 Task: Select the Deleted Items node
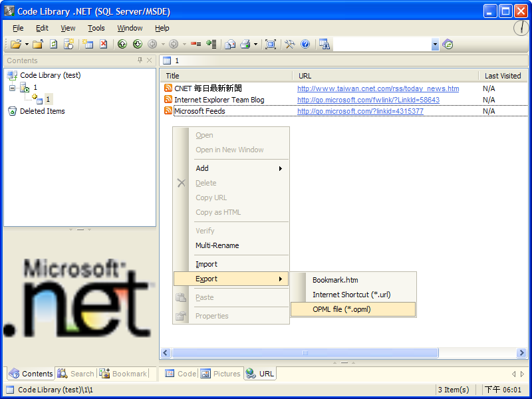click(43, 111)
